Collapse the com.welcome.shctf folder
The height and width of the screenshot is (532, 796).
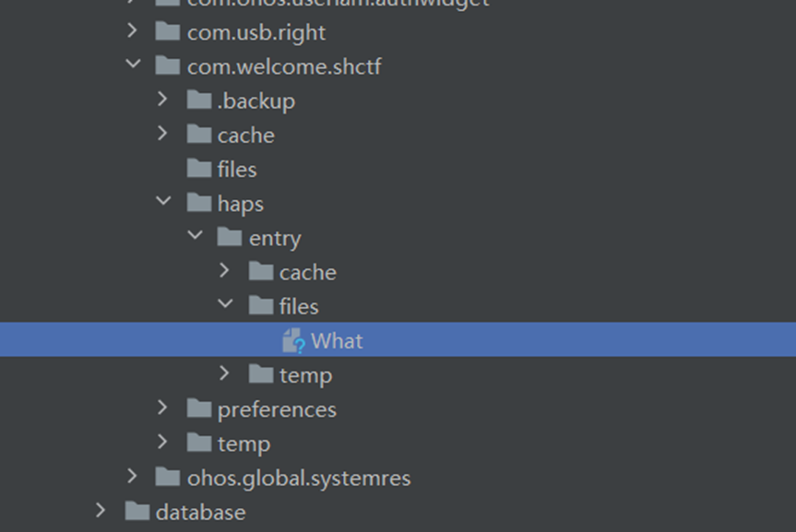click(133, 65)
